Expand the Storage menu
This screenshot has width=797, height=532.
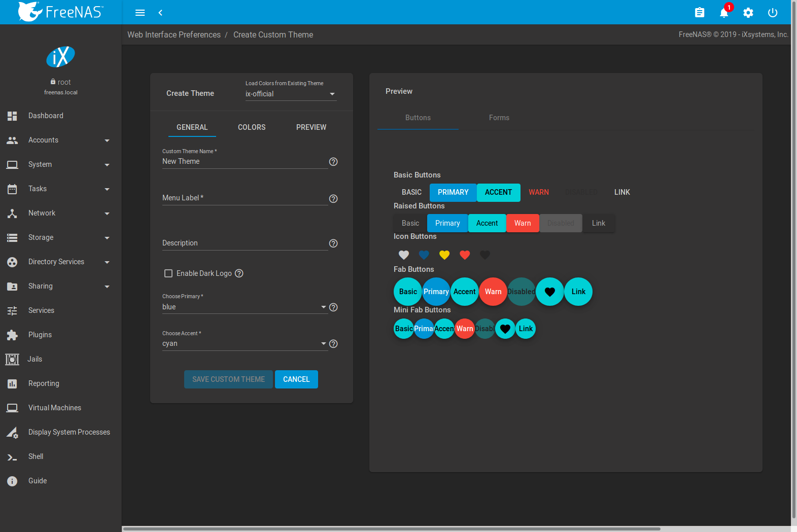pyautogui.click(x=61, y=237)
